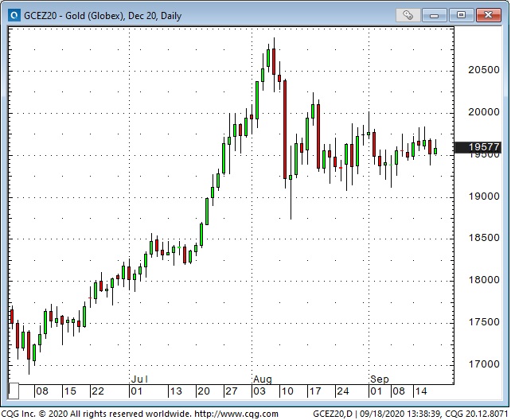Close the GCEZ20 chart window

click(488, 15)
